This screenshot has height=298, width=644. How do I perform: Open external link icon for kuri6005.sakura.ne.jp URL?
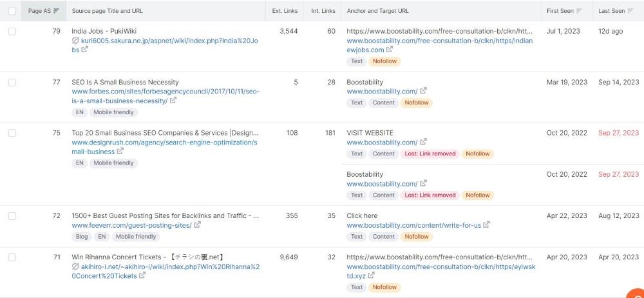point(84,50)
